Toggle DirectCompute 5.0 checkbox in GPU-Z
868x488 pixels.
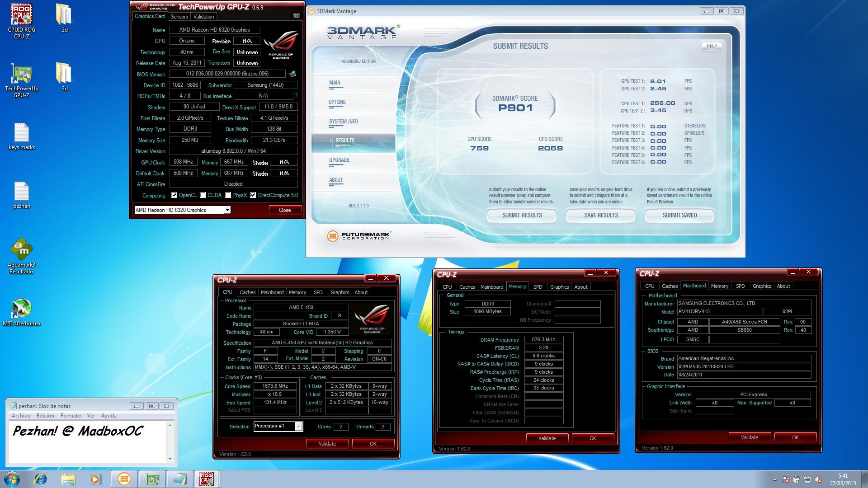pyautogui.click(x=253, y=195)
